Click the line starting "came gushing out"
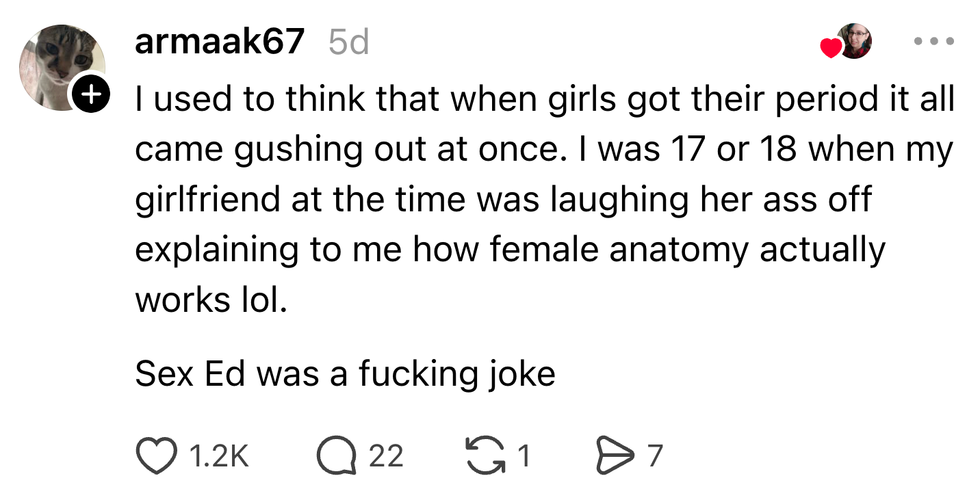 pyautogui.click(x=544, y=149)
